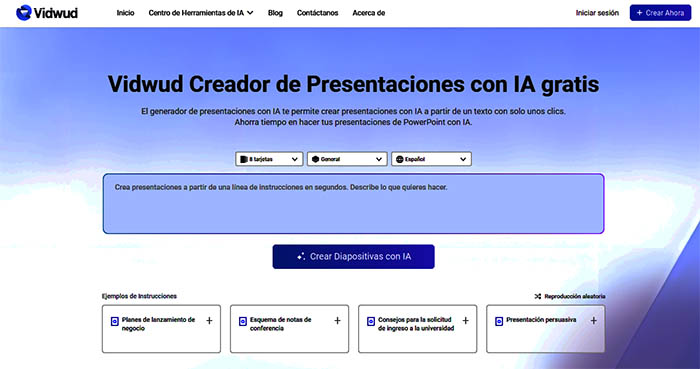Click the Crear Ahora button
This screenshot has height=369, width=700.
point(660,13)
